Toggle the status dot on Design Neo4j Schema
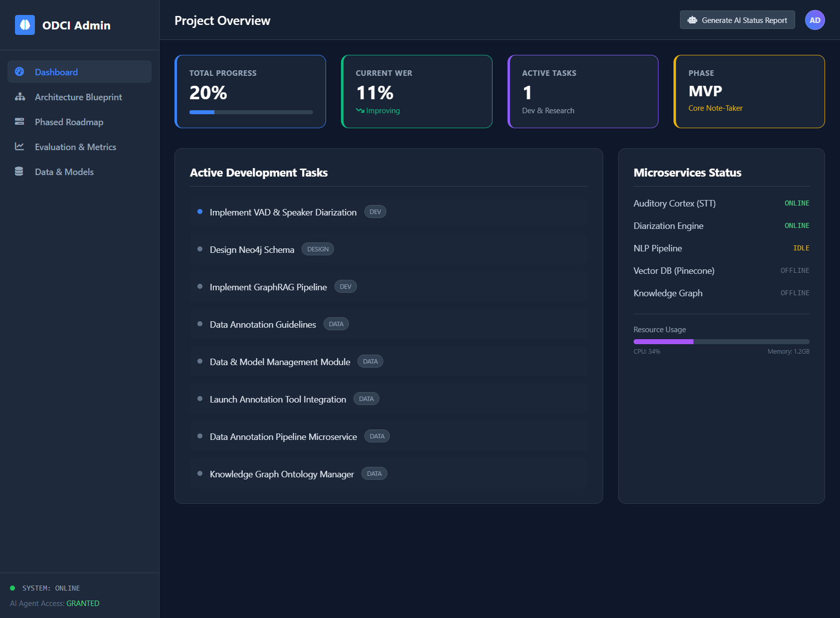The width and height of the screenshot is (840, 618). point(200,249)
